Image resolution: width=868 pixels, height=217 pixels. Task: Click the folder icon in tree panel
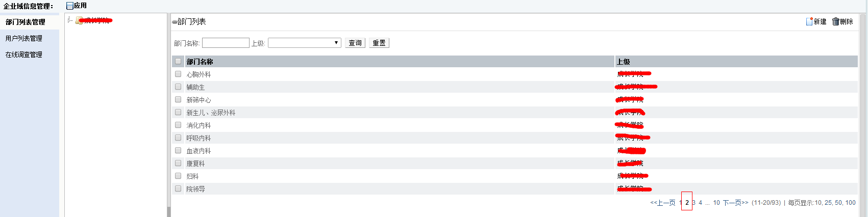point(79,20)
